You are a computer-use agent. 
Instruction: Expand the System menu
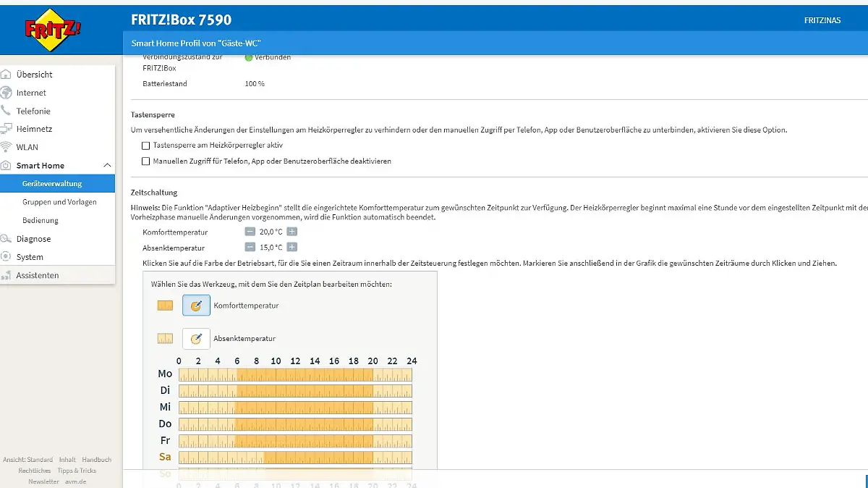(30, 257)
